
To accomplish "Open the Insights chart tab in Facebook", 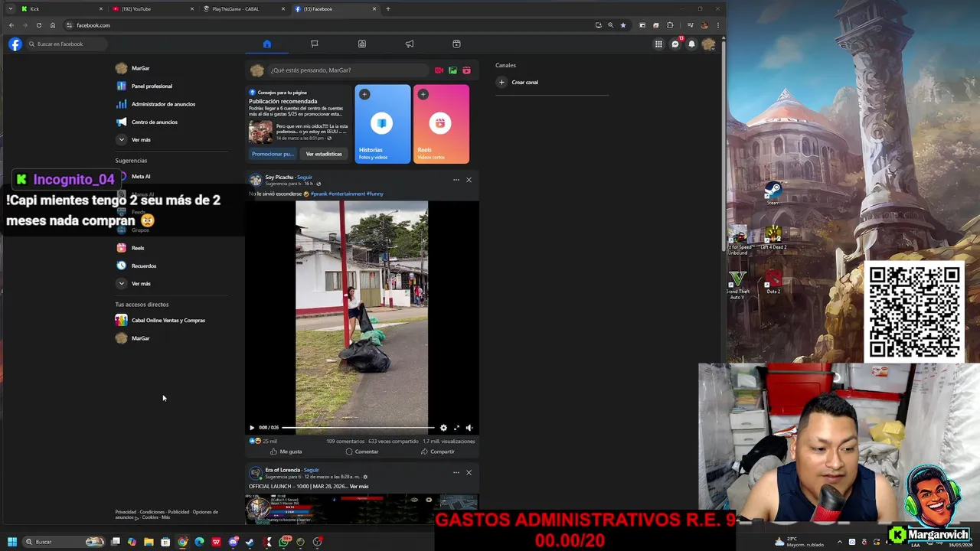I will (362, 44).
